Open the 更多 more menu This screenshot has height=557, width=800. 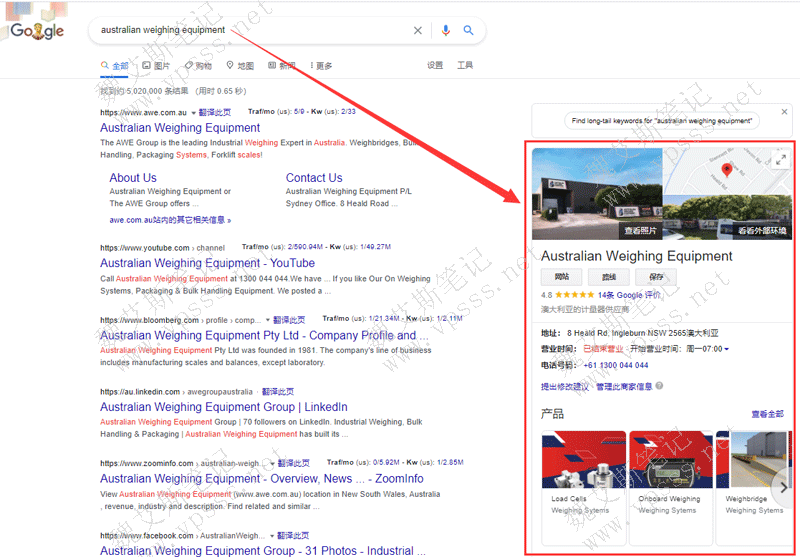[x=321, y=66]
